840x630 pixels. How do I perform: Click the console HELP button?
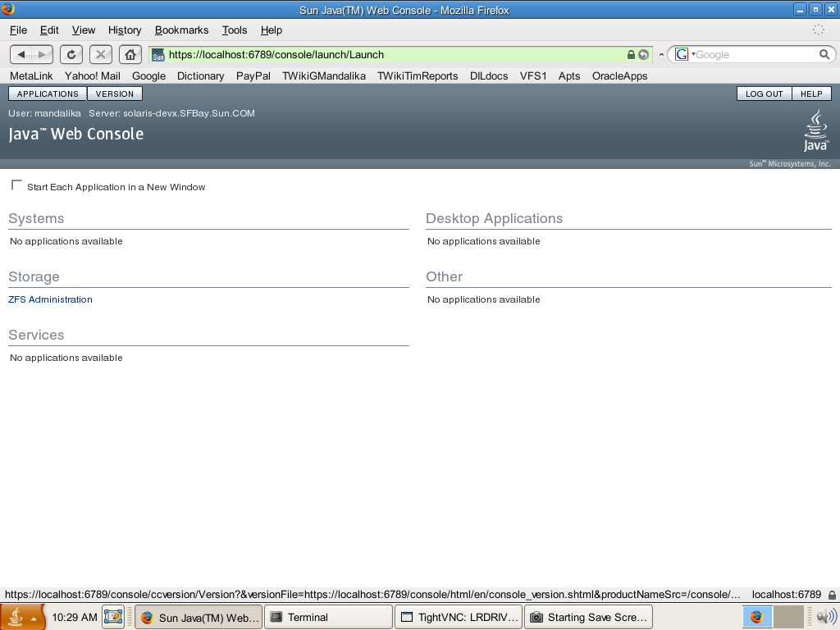(x=811, y=94)
